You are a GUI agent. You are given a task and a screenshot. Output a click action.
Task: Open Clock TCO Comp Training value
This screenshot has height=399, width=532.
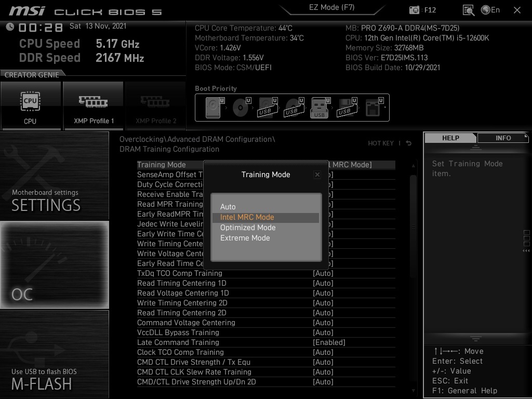point(323,352)
